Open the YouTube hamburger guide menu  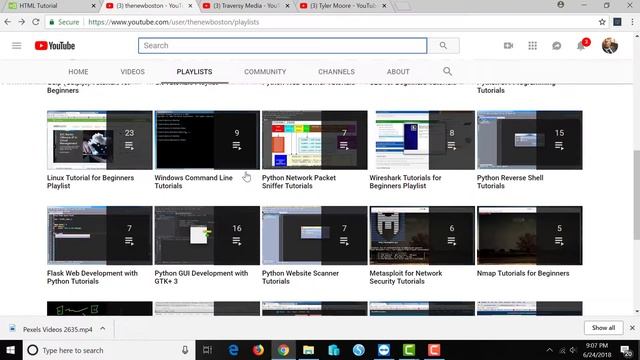pos(16,46)
